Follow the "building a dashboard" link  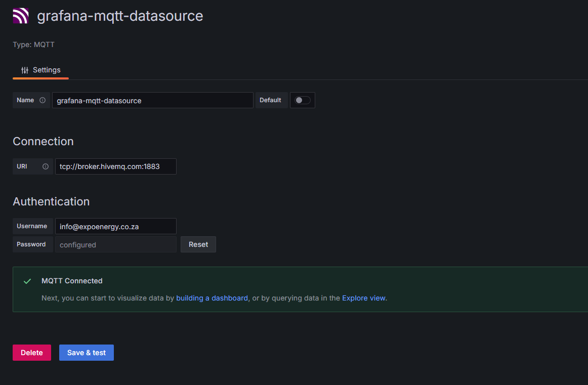[x=212, y=298]
